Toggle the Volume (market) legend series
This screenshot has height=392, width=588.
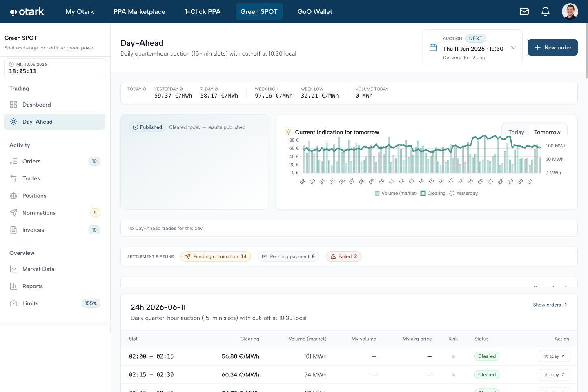tap(396, 194)
